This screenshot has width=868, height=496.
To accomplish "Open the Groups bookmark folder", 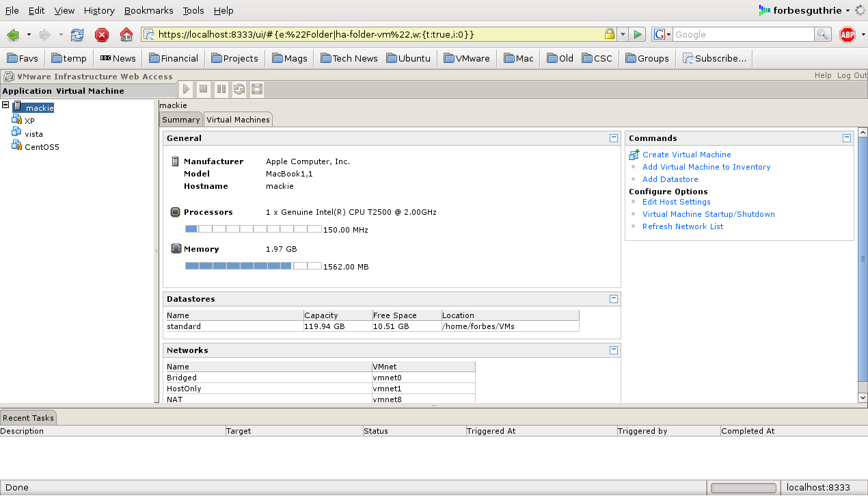I will point(647,58).
